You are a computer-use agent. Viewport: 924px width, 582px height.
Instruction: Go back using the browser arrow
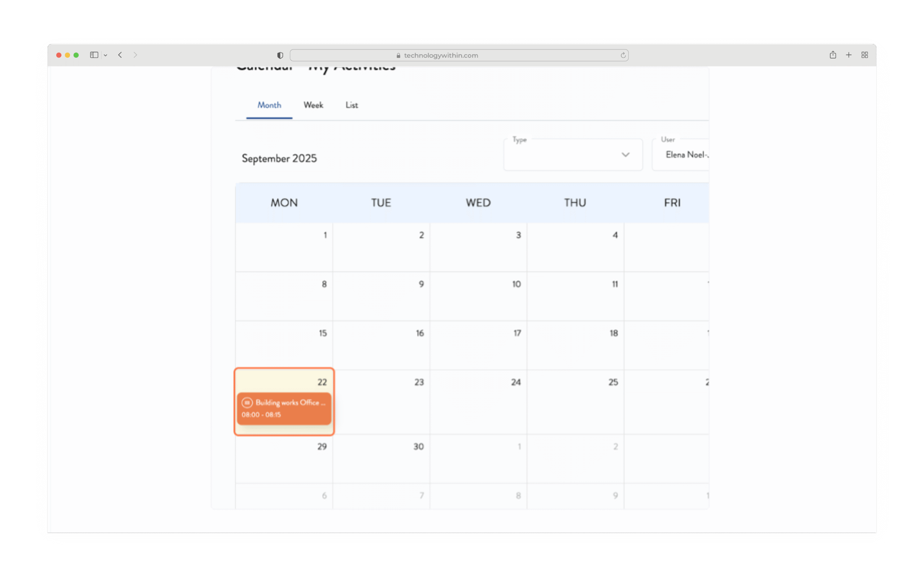[x=120, y=55]
